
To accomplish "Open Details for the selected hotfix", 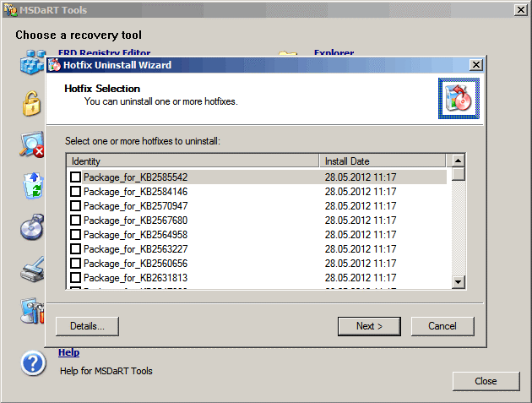I will (x=87, y=326).
